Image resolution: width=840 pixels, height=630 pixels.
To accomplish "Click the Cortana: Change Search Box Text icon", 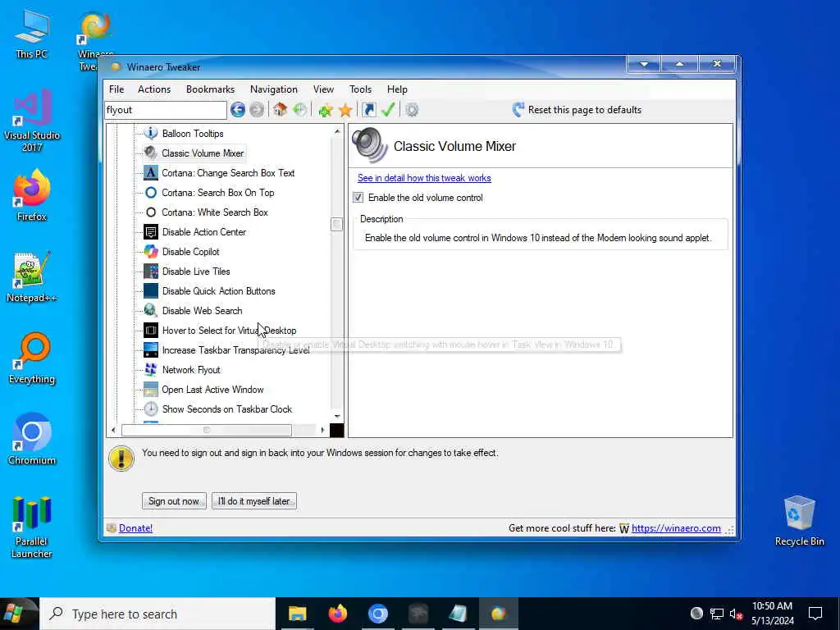I will pos(151,173).
